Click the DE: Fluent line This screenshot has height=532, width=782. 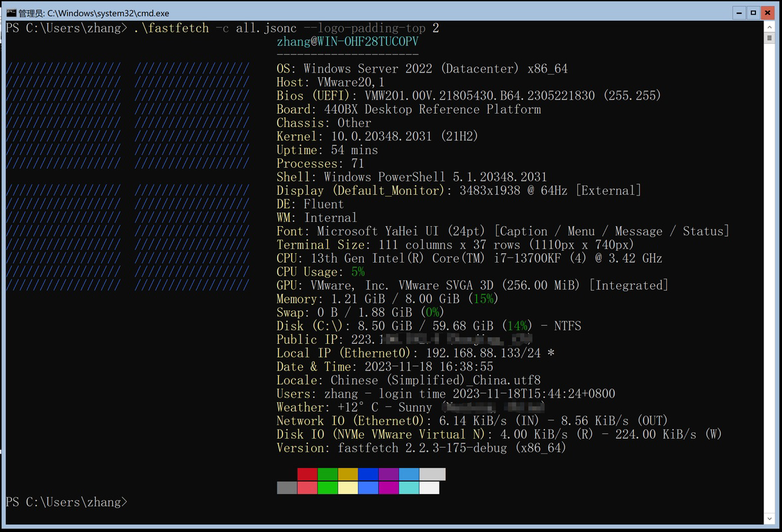coord(310,204)
